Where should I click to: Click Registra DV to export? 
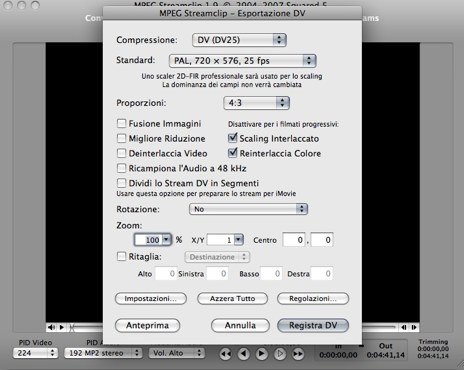[313, 325]
